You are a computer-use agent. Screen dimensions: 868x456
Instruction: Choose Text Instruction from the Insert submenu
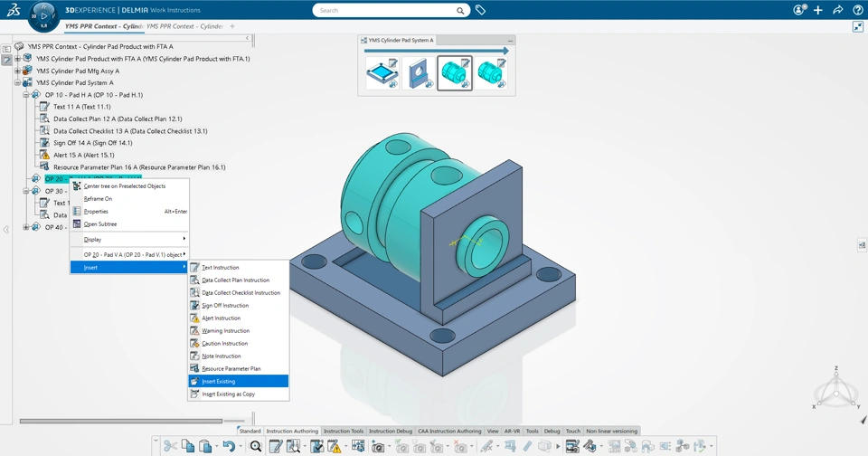click(x=239, y=267)
